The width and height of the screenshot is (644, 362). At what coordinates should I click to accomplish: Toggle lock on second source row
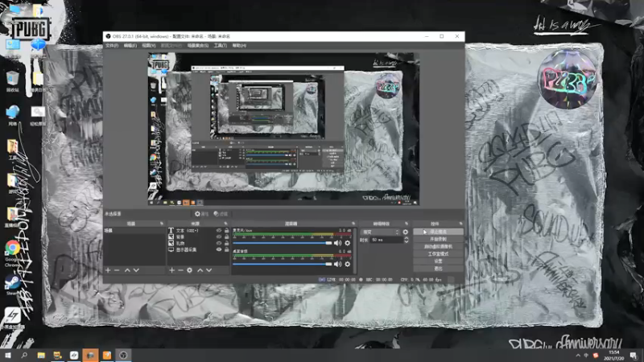[226, 237]
